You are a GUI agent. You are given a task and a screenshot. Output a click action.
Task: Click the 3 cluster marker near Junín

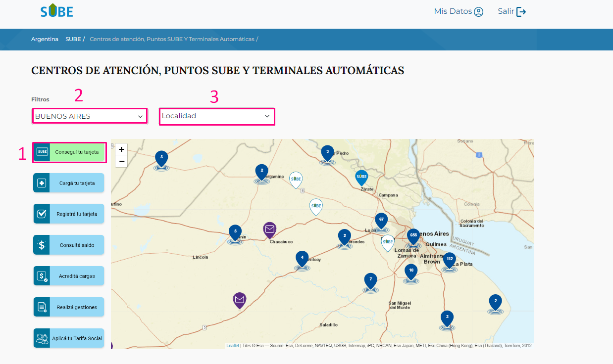click(235, 233)
